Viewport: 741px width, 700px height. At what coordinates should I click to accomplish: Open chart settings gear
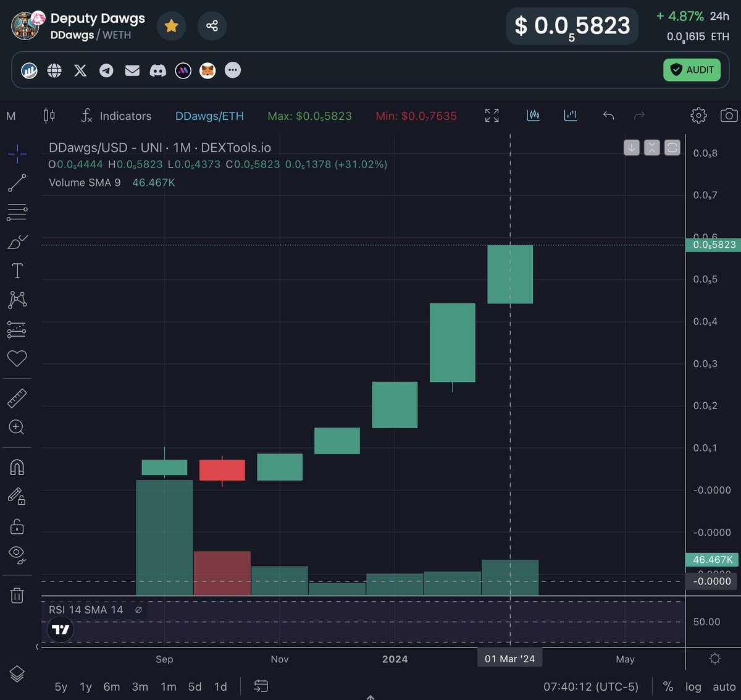point(698,116)
